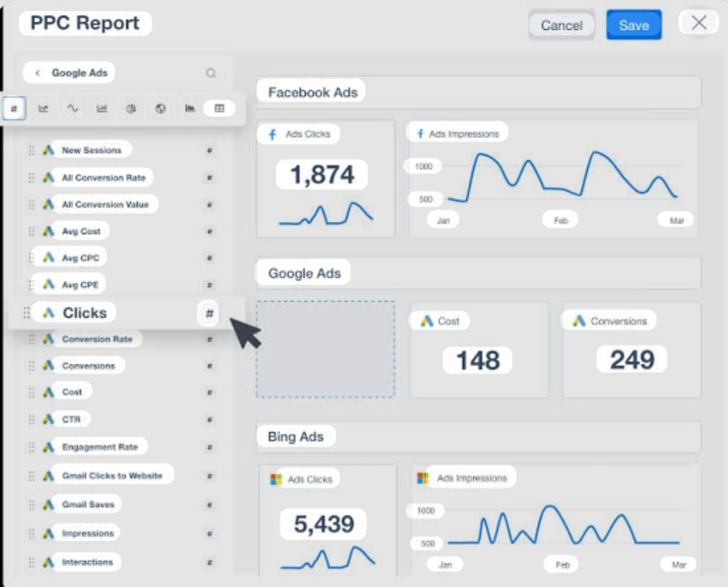The width and height of the screenshot is (728, 587).
Task: Open the Google Ads Conversions 249 widget
Action: coord(631,350)
